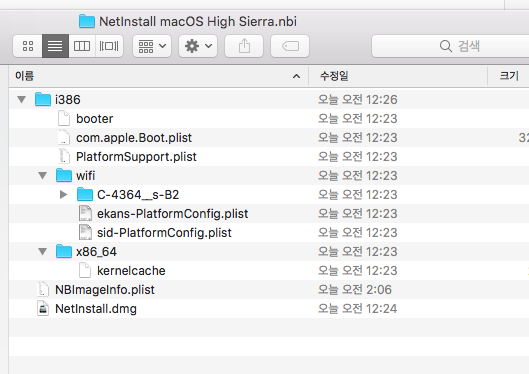
Task: Open the action gear menu
Action: 198,46
